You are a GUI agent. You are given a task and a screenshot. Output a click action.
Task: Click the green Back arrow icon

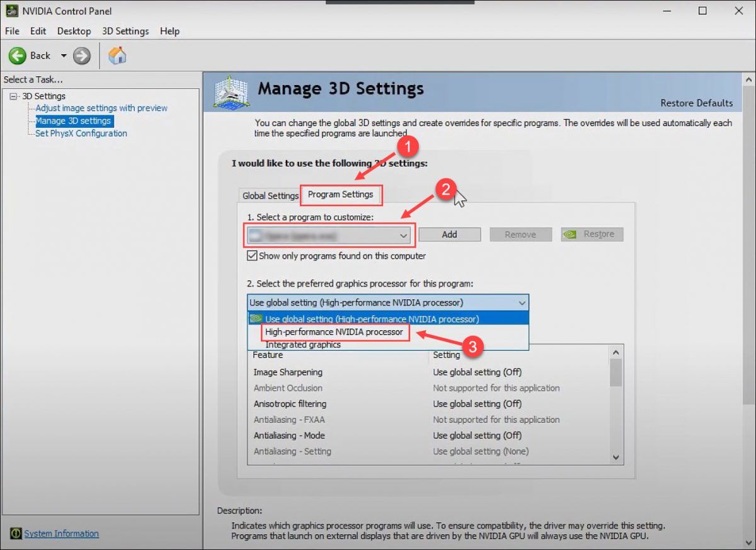[17, 55]
